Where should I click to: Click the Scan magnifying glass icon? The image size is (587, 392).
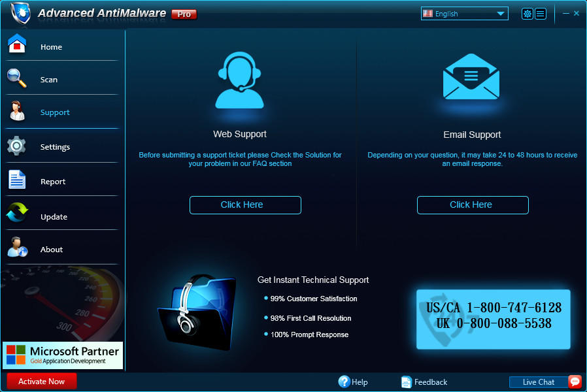coord(17,78)
